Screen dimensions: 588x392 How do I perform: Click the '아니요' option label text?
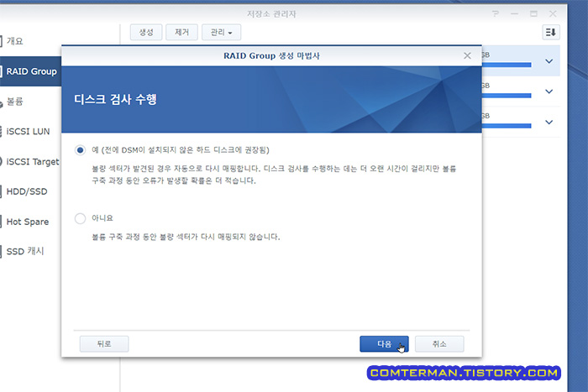[102, 218]
